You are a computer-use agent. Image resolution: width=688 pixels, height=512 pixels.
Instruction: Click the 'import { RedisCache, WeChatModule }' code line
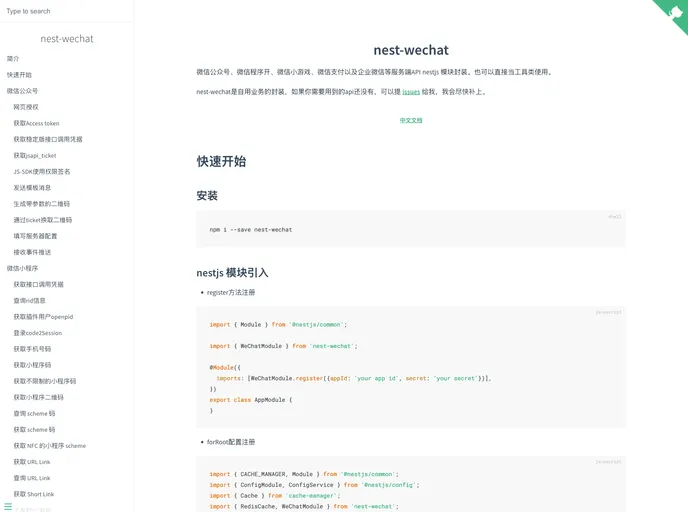pyautogui.click(x=304, y=506)
